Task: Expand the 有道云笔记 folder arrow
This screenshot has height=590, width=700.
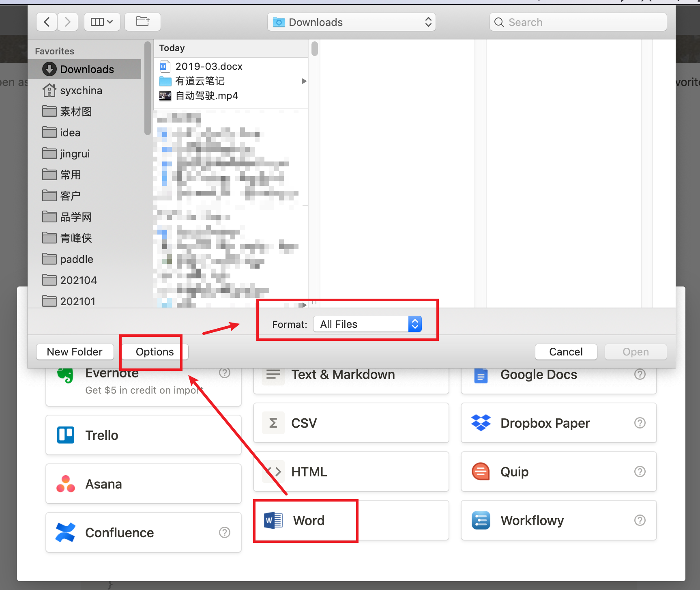Action: [304, 81]
